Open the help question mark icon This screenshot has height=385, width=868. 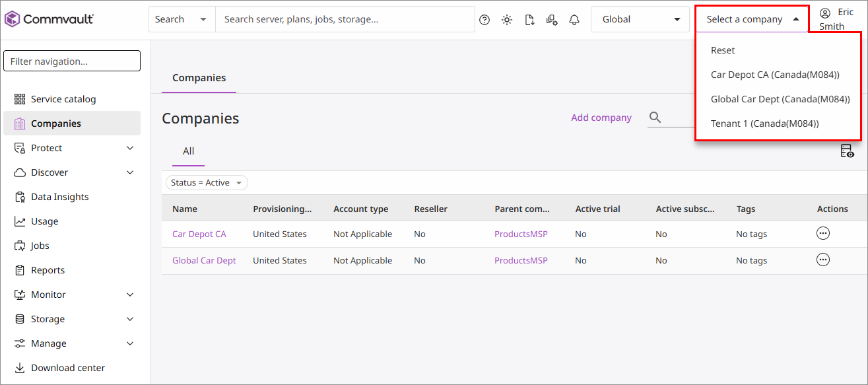[484, 20]
